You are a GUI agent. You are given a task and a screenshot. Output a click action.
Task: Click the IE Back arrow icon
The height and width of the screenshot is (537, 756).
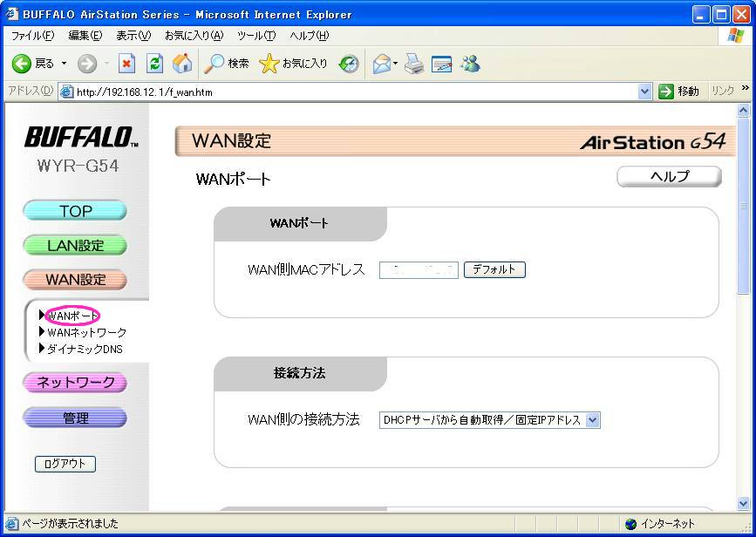coord(22,64)
